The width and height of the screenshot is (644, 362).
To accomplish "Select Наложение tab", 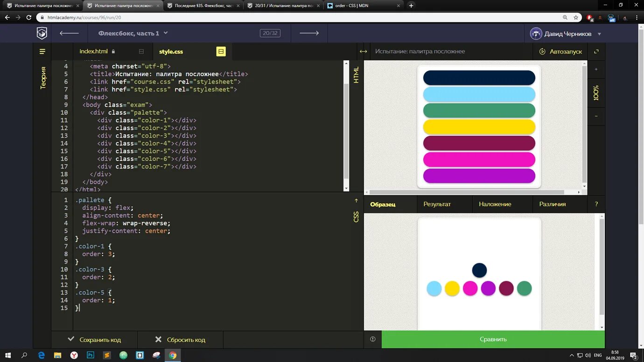I will [495, 204].
